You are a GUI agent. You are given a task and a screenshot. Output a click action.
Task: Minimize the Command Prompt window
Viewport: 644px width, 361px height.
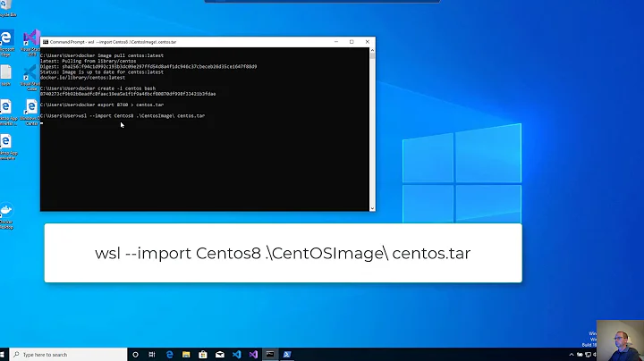point(336,42)
